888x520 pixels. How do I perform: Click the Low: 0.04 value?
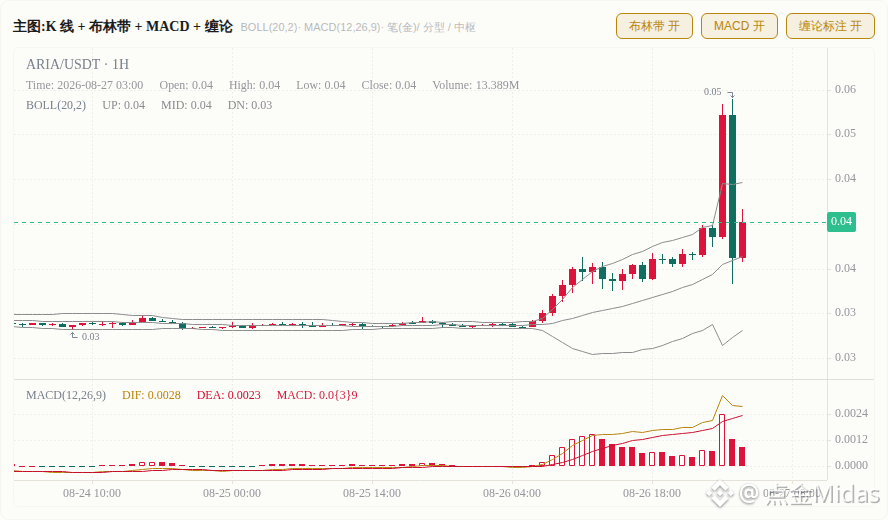tap(321, 85)
